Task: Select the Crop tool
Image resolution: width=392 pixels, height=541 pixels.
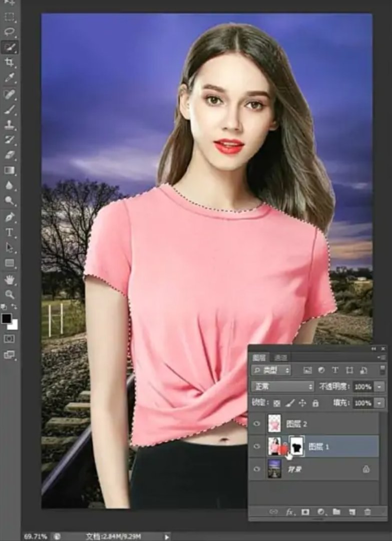Action: click(9, 62)
